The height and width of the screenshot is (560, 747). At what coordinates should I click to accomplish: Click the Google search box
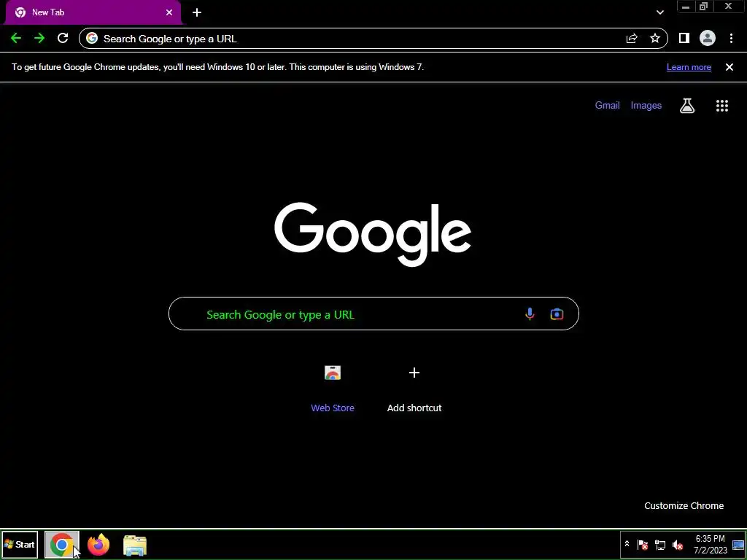[373, 314]
